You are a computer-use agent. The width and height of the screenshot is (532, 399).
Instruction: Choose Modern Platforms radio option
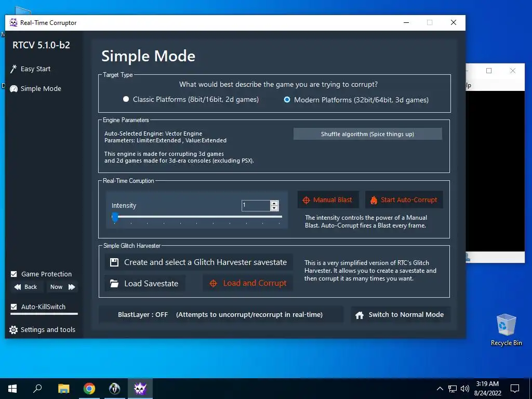point(287,100)
